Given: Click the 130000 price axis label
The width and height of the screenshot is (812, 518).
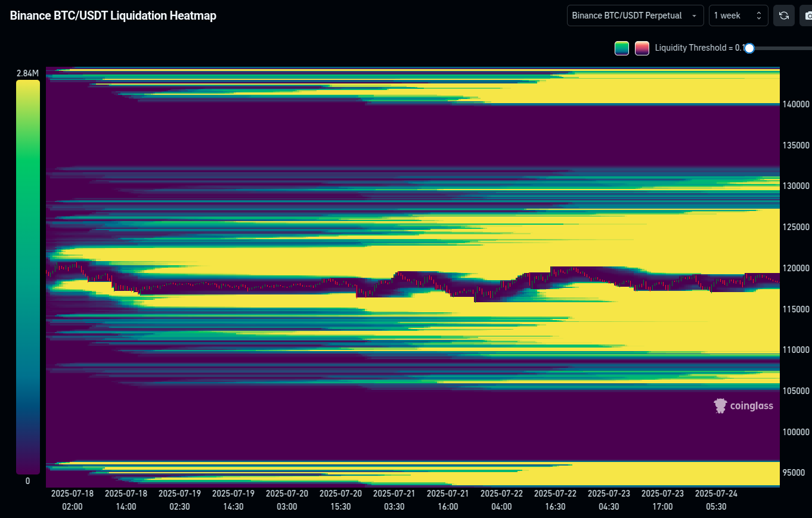Looking at the screenshot, I should coord(796,186).
